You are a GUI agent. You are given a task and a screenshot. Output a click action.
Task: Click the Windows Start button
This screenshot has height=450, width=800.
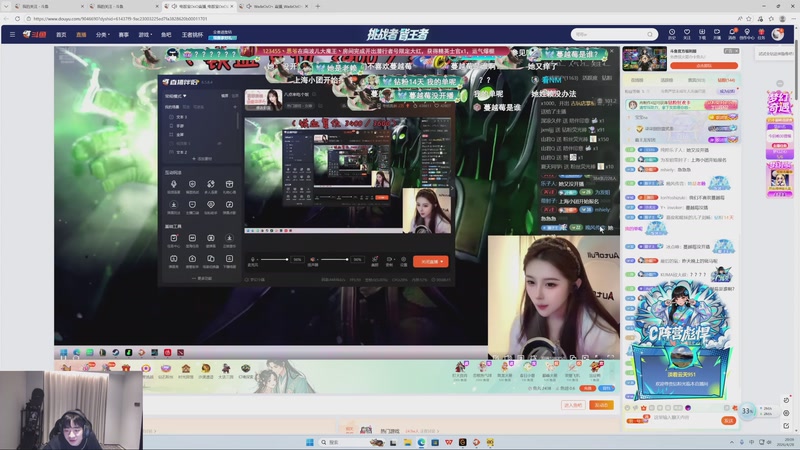[x=310, y=442]
